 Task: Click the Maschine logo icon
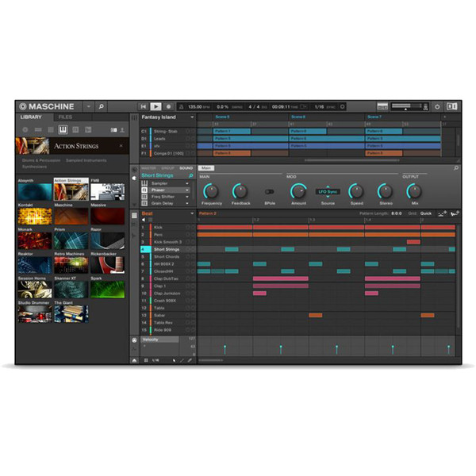pyautogui.click(x=23, y=106)
